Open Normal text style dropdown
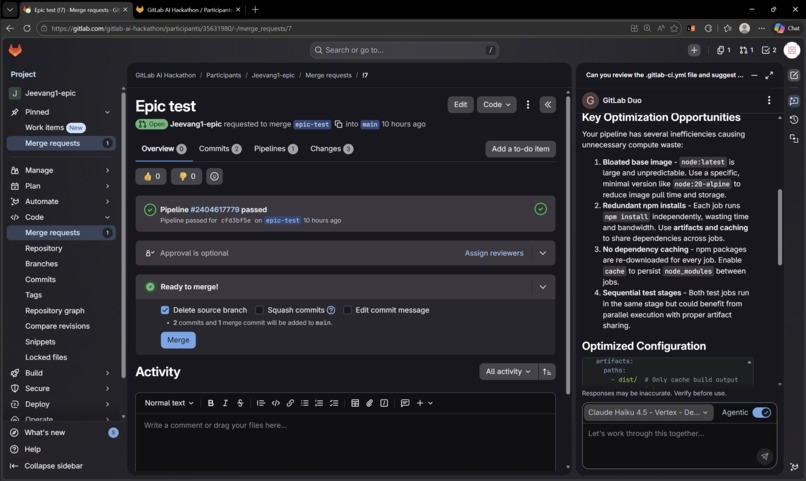The width and height of the screenshot is (806, 481). (x=169, y=403)
